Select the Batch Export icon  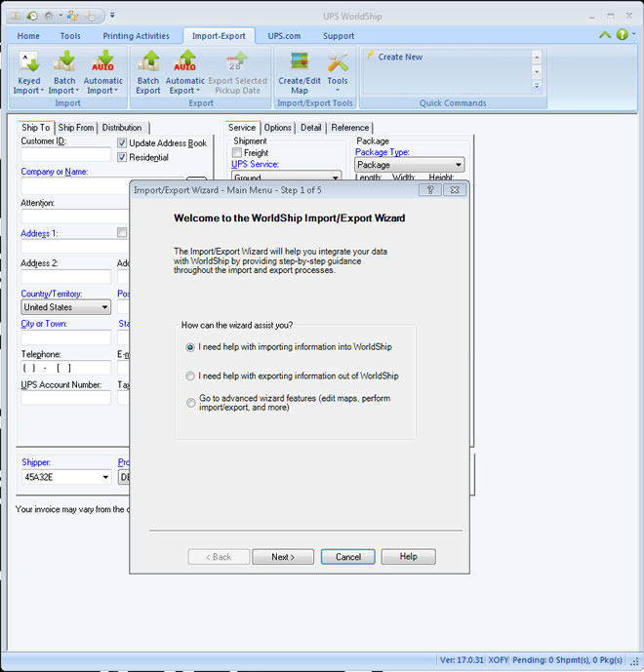148,64
